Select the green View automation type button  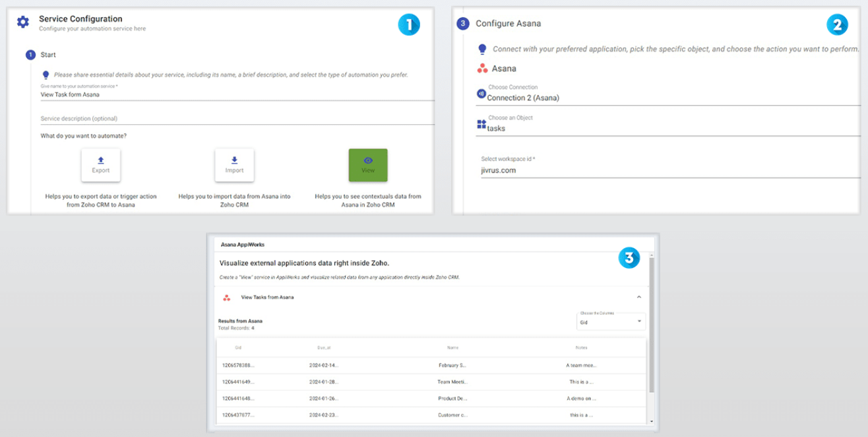[368, 165]
